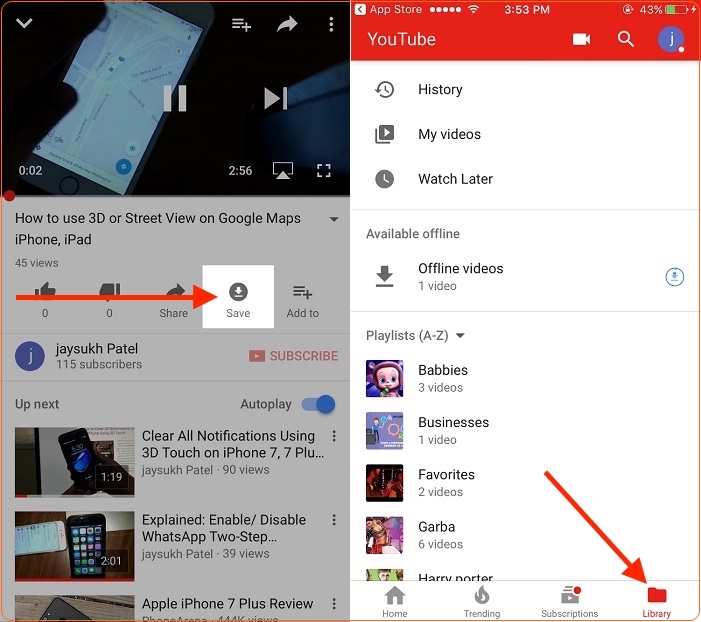Viewport: 701px width, 622px height.
Task: Open Clear All Notifications video thumbnail
Action: point(75,462)
